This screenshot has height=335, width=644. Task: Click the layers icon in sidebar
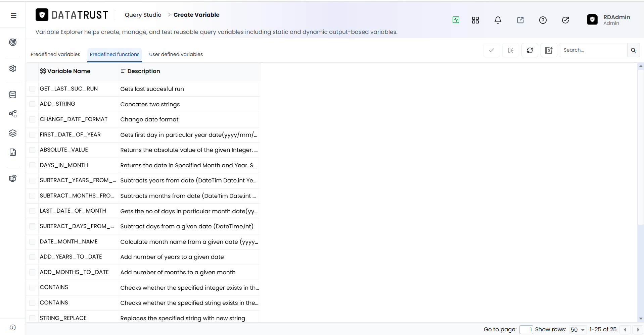tap(13, 133)
